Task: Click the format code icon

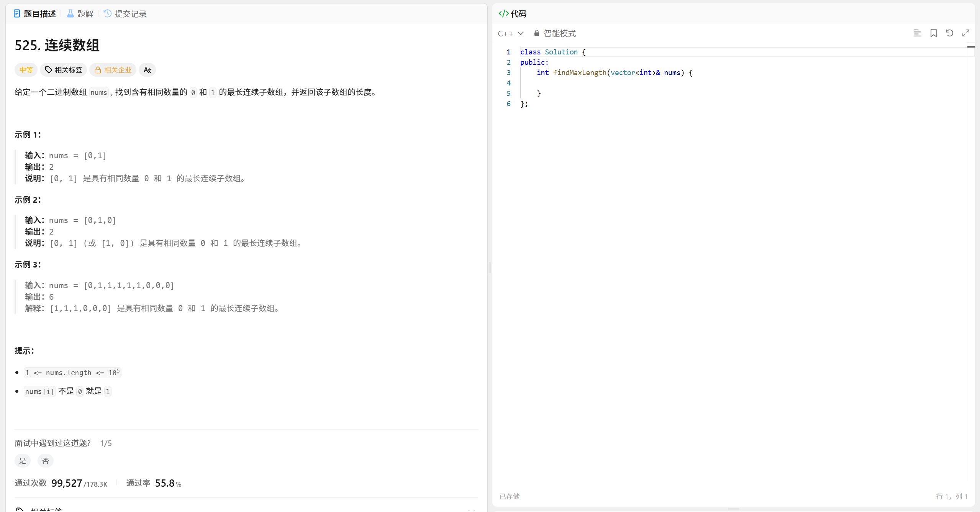Action: [917, 33]
